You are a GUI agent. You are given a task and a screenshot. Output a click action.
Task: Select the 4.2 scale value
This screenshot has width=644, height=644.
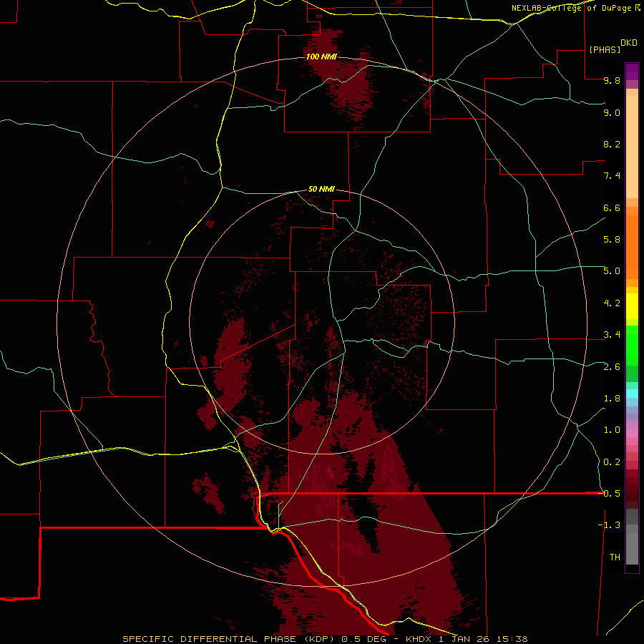coord(612,303)
